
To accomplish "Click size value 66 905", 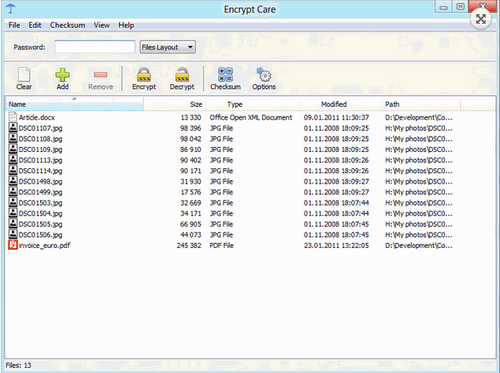I will pyautogui.click(x=191, y=224).
